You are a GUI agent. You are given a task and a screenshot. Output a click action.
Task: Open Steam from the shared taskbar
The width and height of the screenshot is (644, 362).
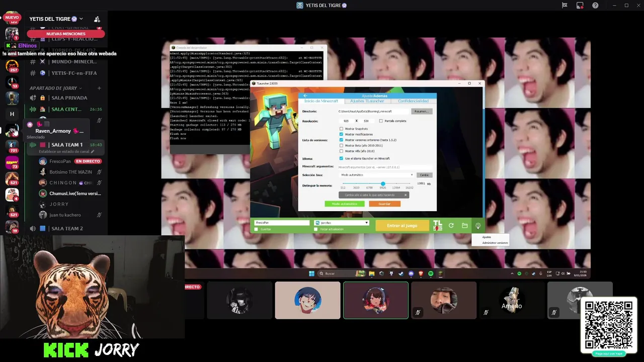401,274
